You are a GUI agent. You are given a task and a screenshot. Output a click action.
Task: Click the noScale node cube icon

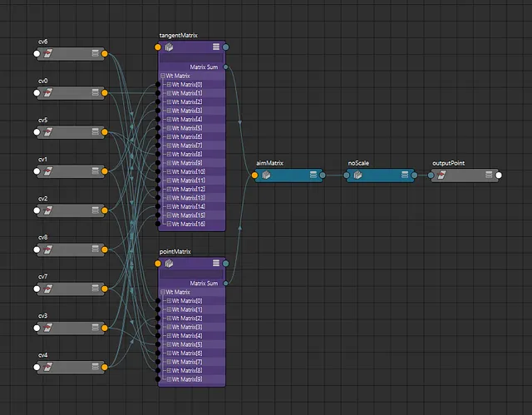357,175
